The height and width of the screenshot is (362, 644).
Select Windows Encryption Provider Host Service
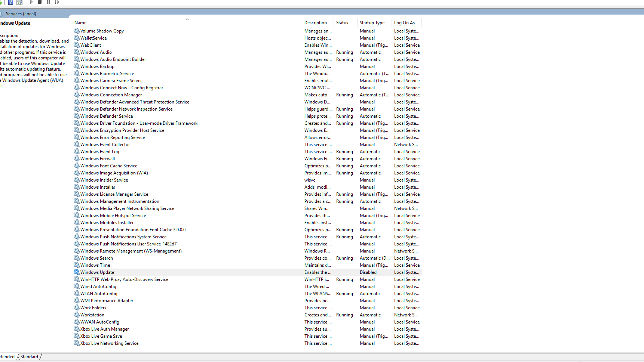tap(248, 130)
